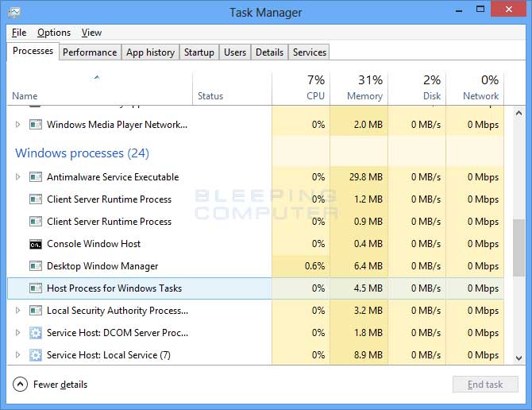Click the vertical scrollbar thumb

click(x=519, y=248)
